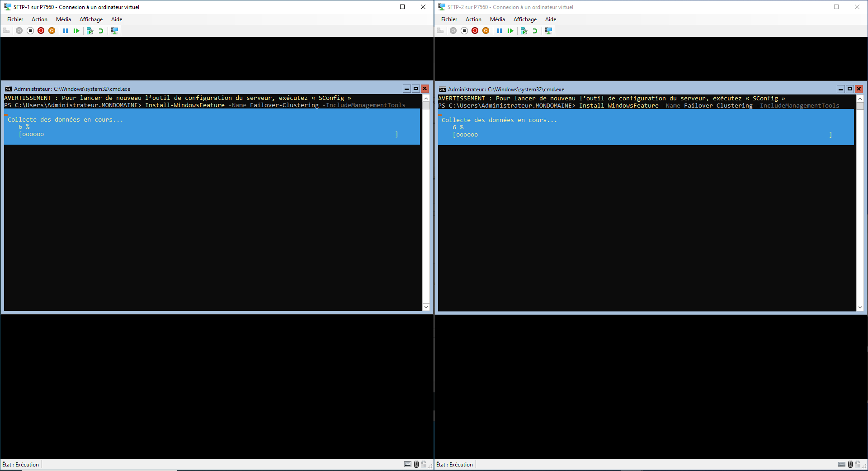Click Reset icon in SFTP-2 toolbar
This screenshot has height=471, width=868.
click(510, 31)
